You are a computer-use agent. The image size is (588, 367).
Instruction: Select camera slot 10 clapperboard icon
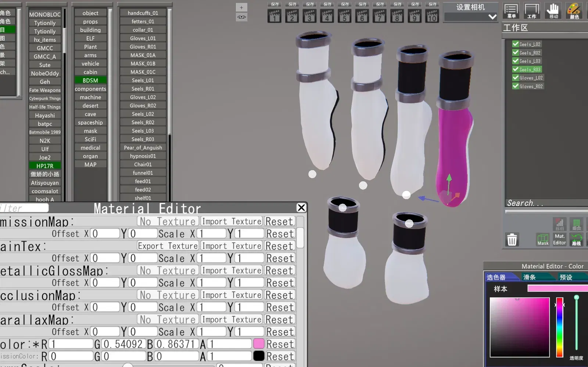click(x=432, y=16)
